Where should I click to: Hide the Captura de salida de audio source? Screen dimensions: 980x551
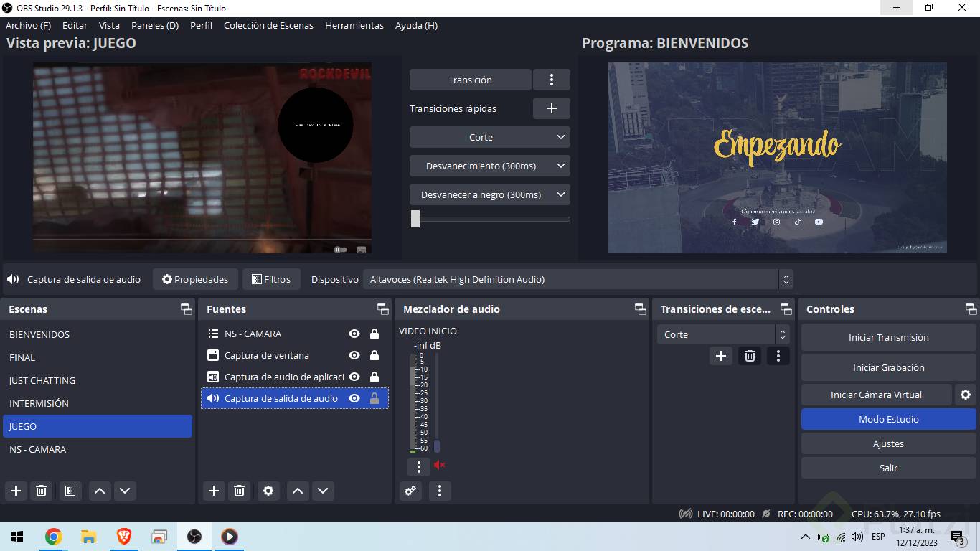point(354,398)
